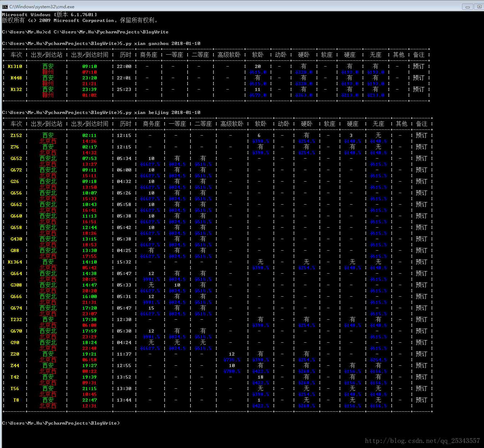Select train number G308

(16, 285)
